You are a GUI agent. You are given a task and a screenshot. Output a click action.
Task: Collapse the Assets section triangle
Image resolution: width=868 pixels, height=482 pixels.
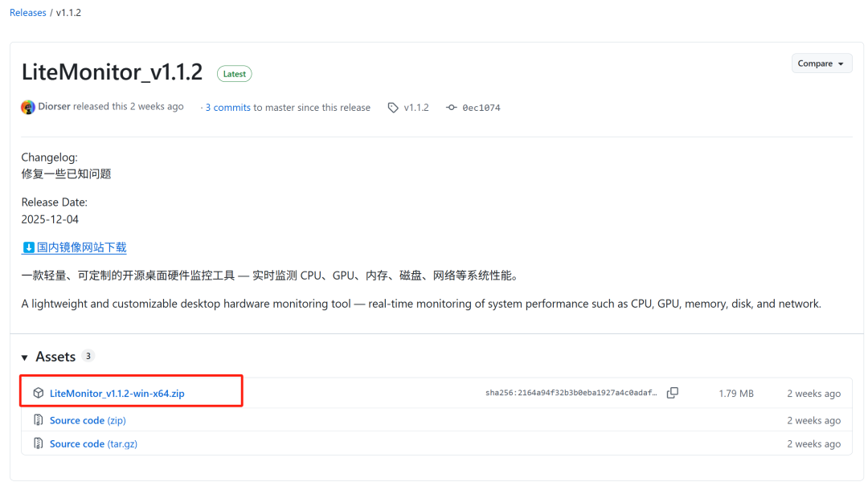tap(25, 357)
